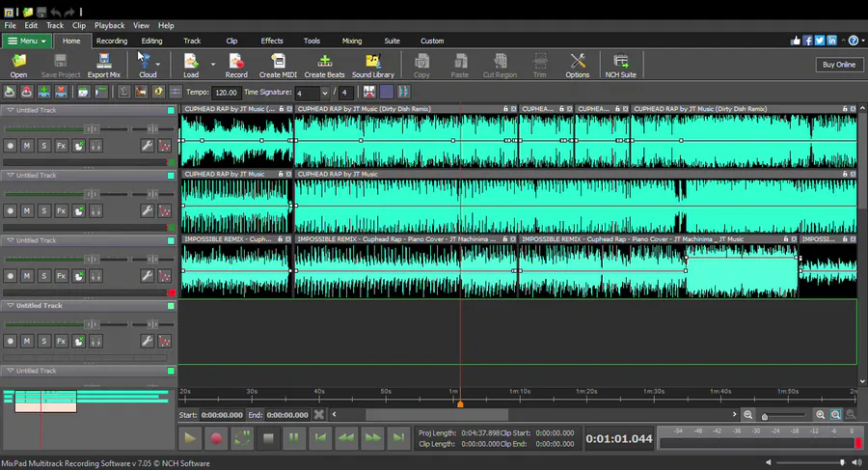Click the master volume slider at bottom right
This screenshot has width=868, height=470.
(842, 462)
